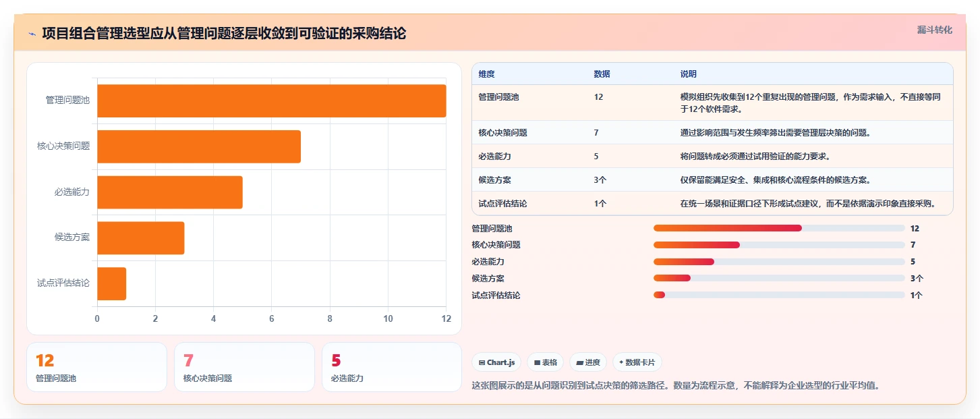Click the Chart.js tag chip
This screenshot has width=980, height=419.
point(496,362)
